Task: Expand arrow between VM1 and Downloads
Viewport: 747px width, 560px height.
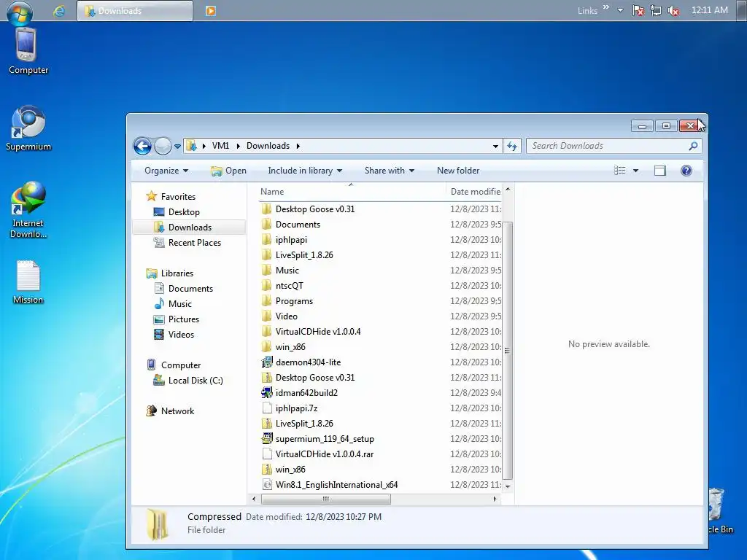Action: 239,146
